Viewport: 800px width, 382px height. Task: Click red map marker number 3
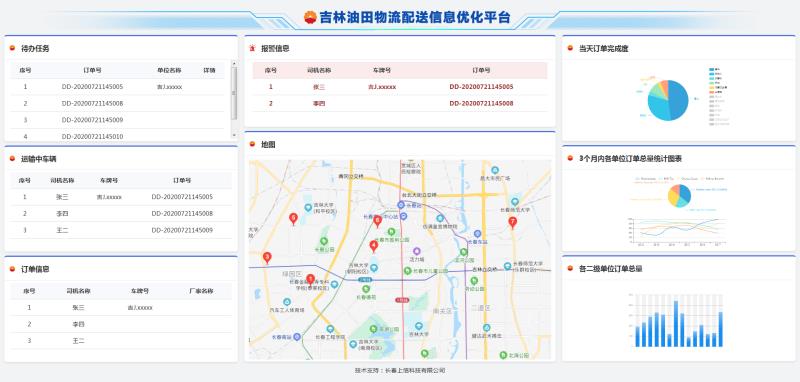pyautogui.click(x=267, y=257)
